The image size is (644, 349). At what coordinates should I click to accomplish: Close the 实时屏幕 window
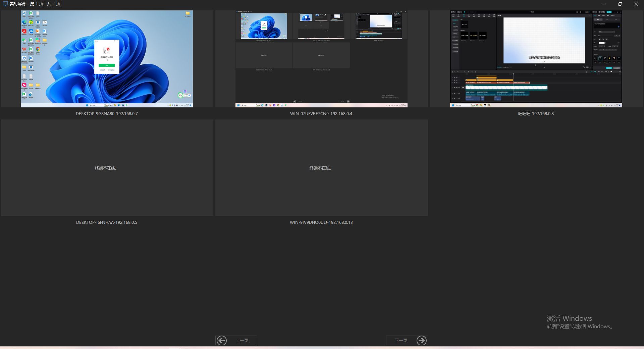(636, 4)
